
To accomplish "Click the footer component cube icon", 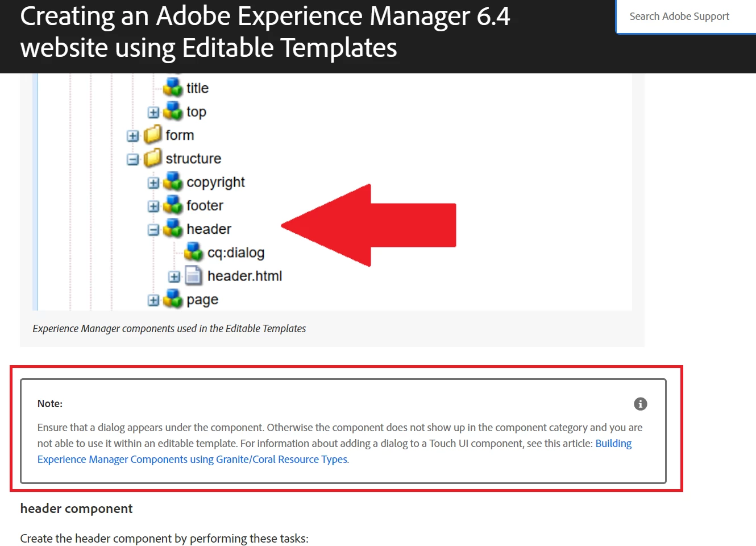I will [173, 205].
